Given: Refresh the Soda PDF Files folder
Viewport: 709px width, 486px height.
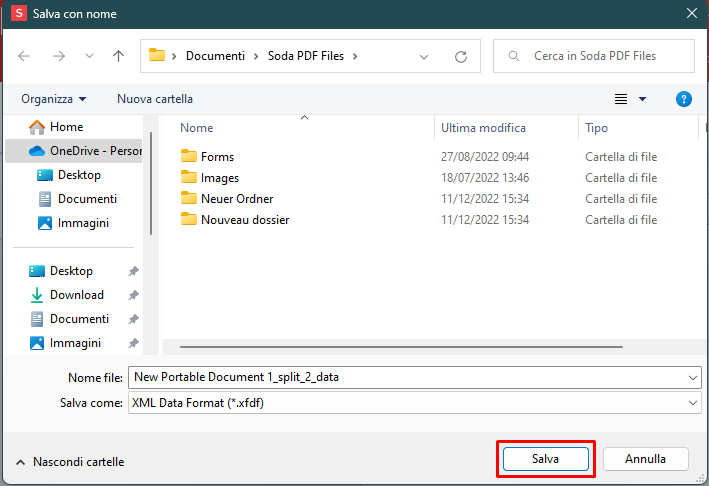Looking at the screenshot, I should pos(461,57).
